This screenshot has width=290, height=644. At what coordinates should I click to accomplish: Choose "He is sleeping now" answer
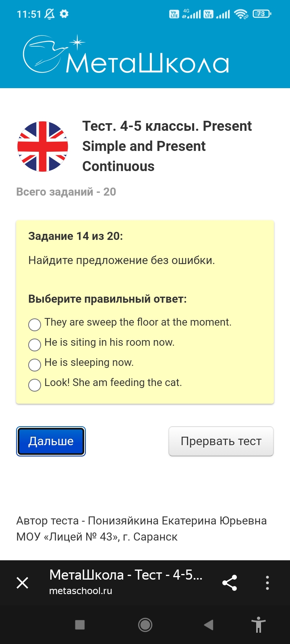[35, 365]
